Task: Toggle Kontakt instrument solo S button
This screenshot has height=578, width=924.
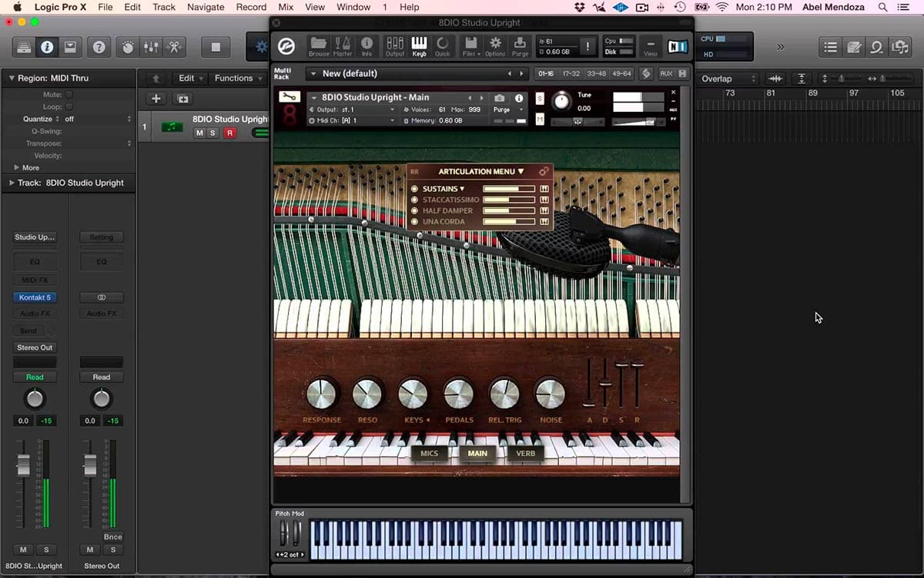Action: coord(540,99)
